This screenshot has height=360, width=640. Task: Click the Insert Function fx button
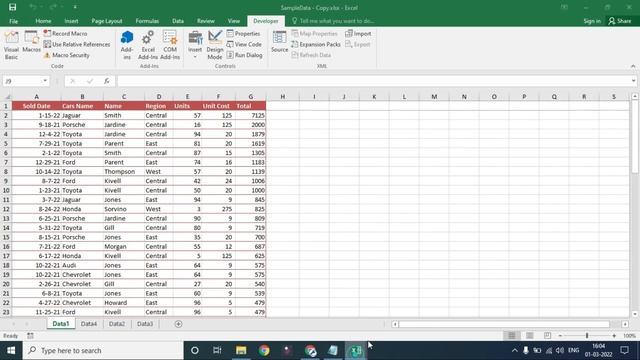(107, 81)
